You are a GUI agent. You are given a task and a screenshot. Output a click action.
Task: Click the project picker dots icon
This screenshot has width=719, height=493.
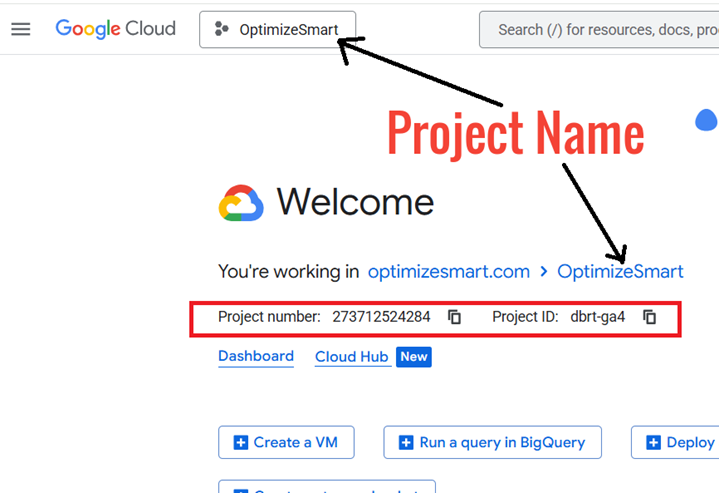[221, 29]
